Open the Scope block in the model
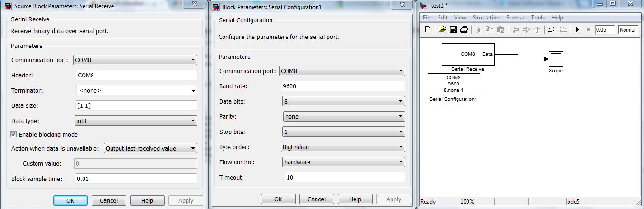644x209 pixels. tap(556, 59)
